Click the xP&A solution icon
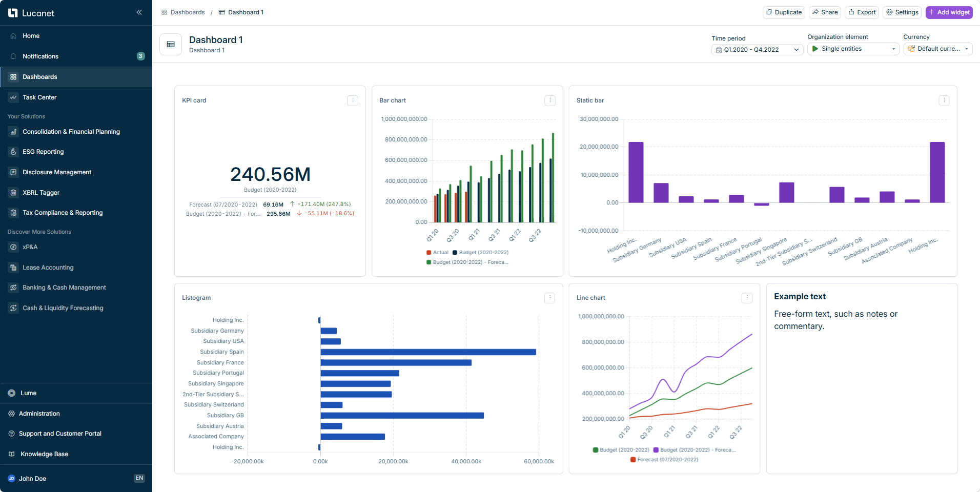 pos(13,247)
